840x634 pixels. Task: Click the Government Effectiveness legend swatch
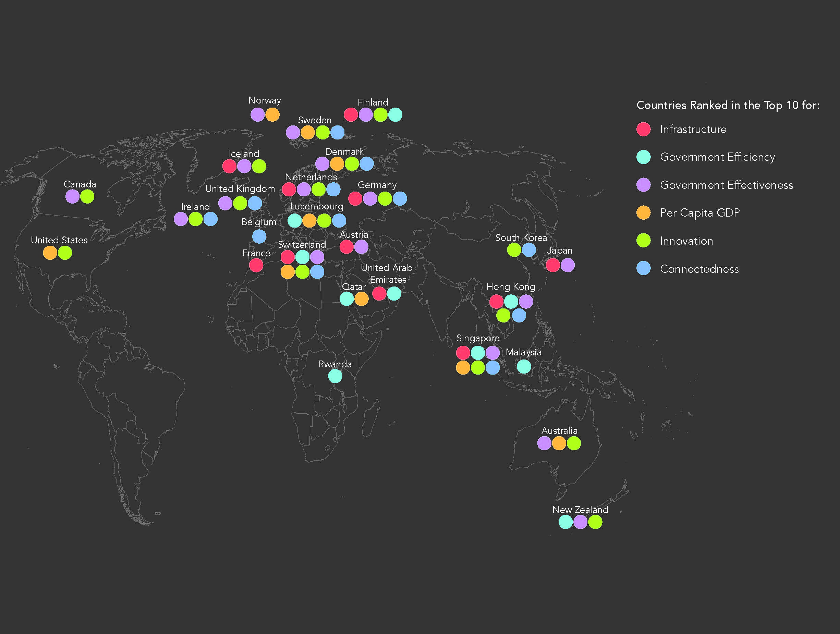[x=643, y=185]
